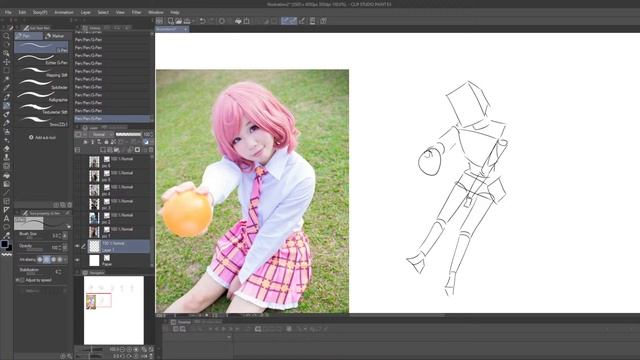Toggle Clip to layer below icon
The image size is (640, 360).
(x=85, y=142)
